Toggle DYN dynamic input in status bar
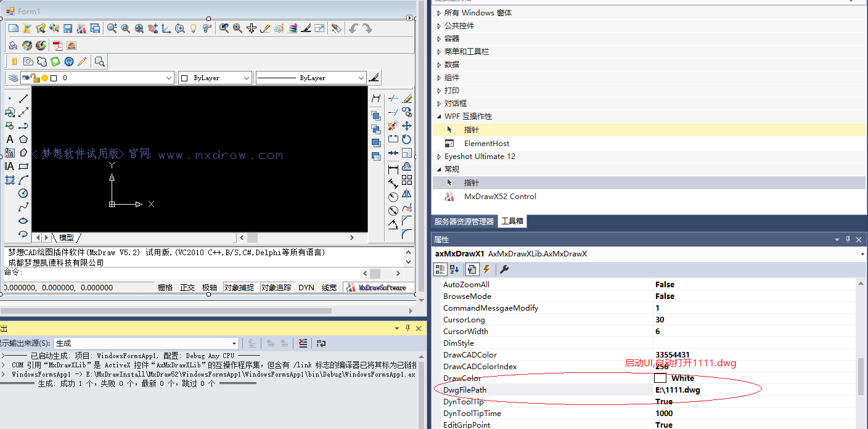Screen dimensions: 868x429 [306, 287]
